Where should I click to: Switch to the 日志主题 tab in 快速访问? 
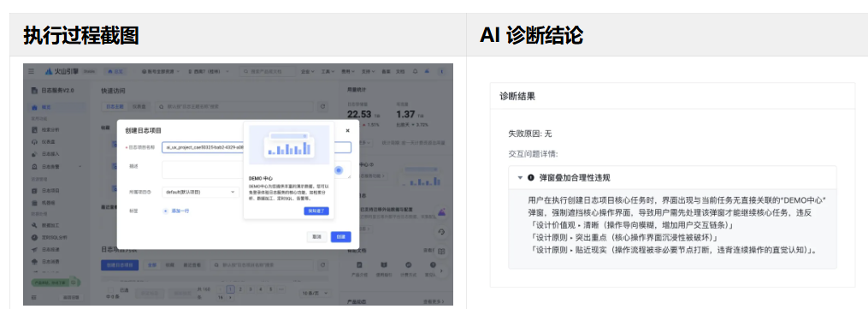pos(115,106)
